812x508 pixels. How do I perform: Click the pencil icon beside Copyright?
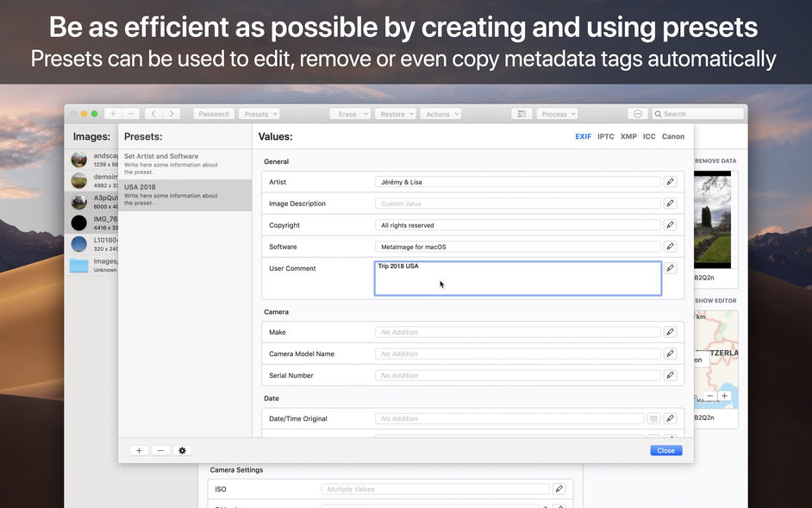pos(670,224)
